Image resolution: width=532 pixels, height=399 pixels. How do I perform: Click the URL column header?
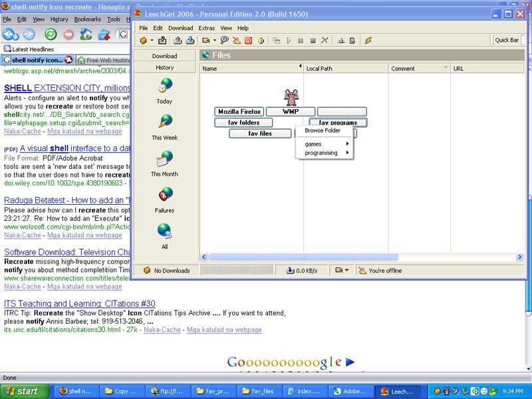click(487, 68)
